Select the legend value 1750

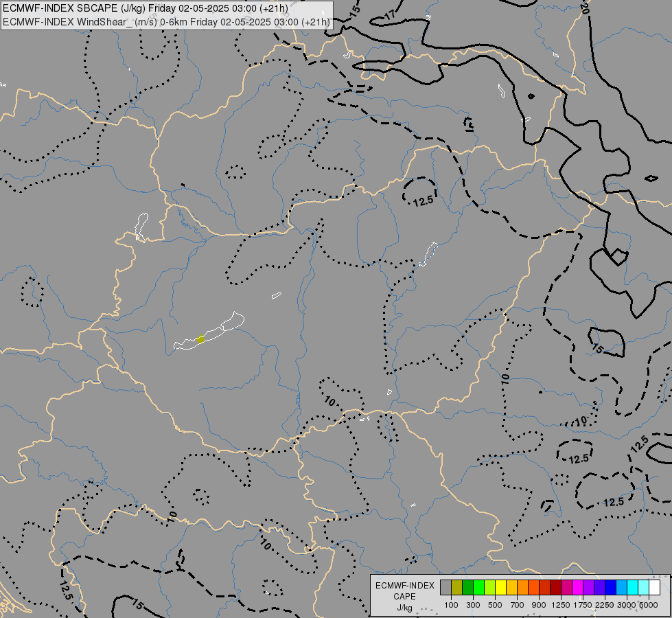[583, 605]
